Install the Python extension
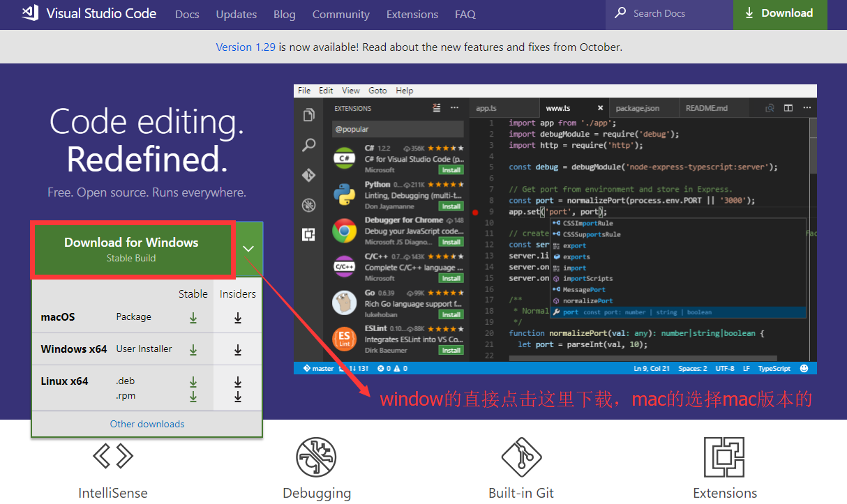 coord(451,206)
